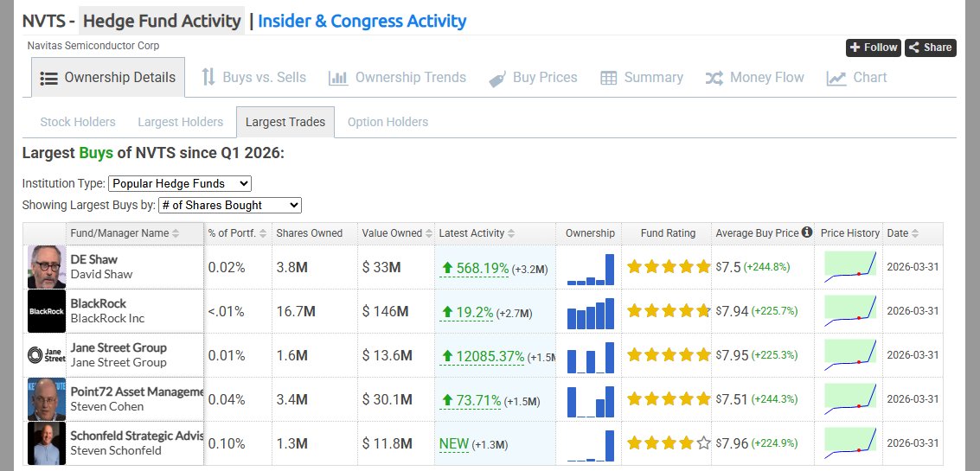Click the Money Flow shuffle icon
Screen dimensions: 980x471
(x=714, y=78)
